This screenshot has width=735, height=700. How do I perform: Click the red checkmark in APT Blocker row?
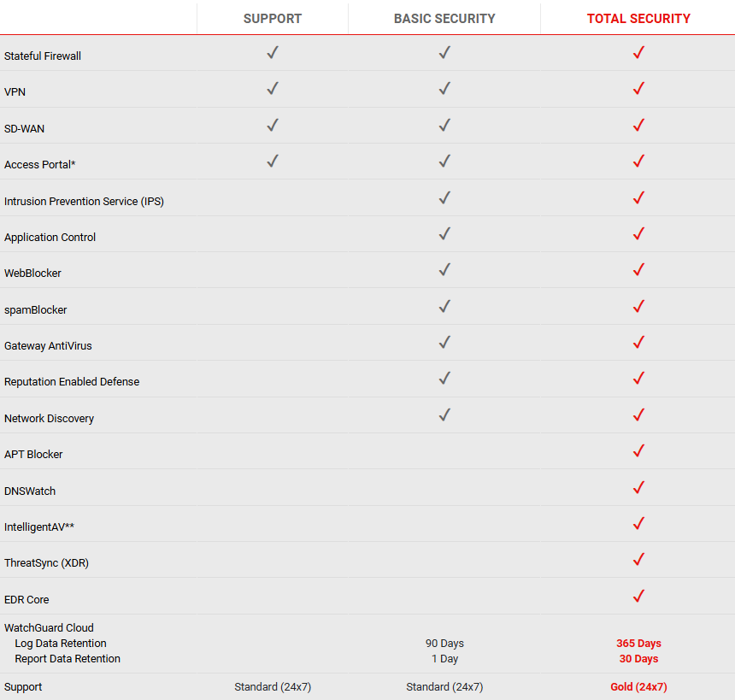point(638,451)
